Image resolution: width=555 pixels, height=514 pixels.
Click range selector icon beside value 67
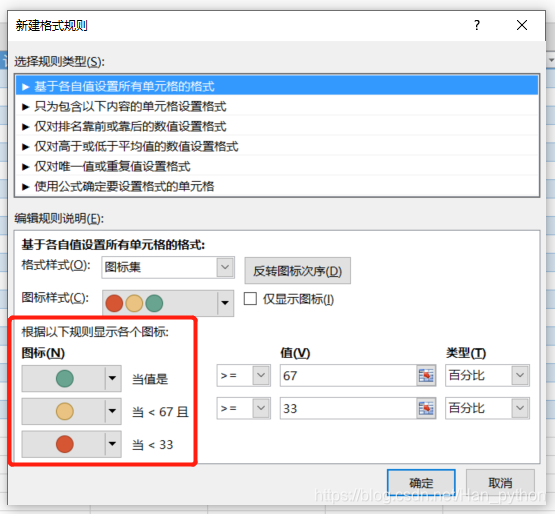(426, 375)
